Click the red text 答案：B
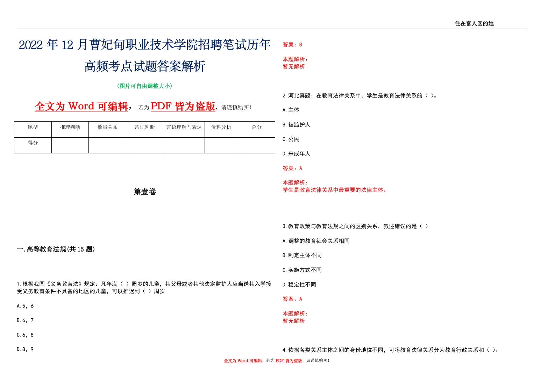The image size is (555, 392). [x=292, y=45]
